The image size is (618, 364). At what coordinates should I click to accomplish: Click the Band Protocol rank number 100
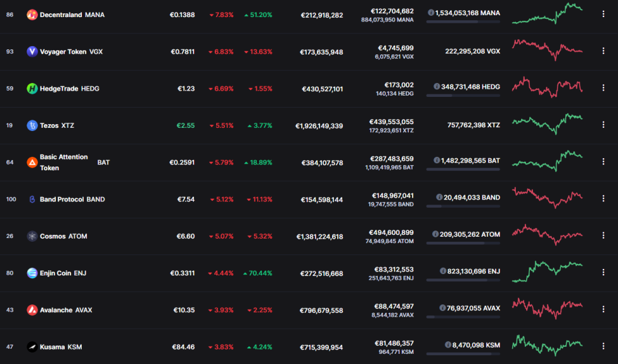pyautogui.click(x=11, y=199)
